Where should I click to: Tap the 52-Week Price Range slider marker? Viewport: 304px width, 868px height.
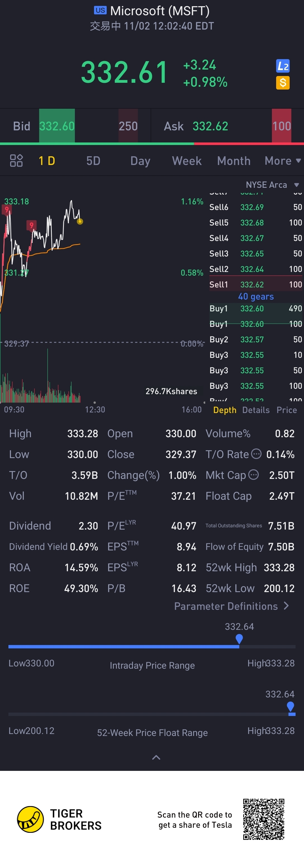(290, 706)
